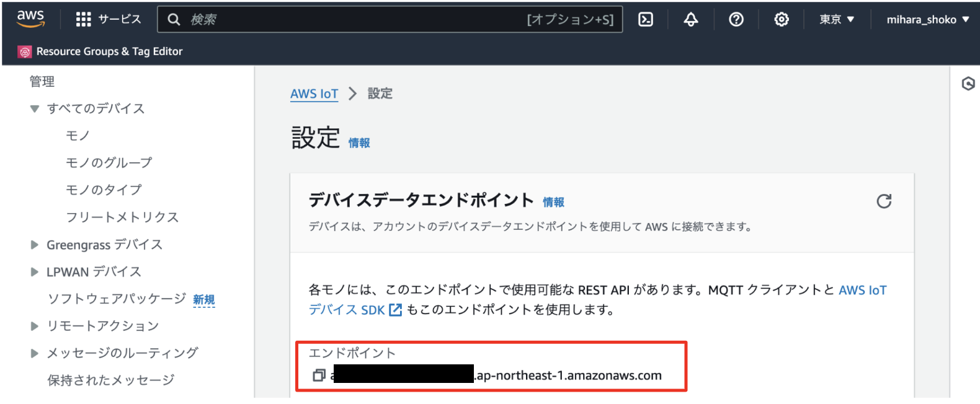The width and height of the screenshot is (980, 404).
Task: Go to AWS IoT breadcrumb link
Action: [x=314, y=94]
